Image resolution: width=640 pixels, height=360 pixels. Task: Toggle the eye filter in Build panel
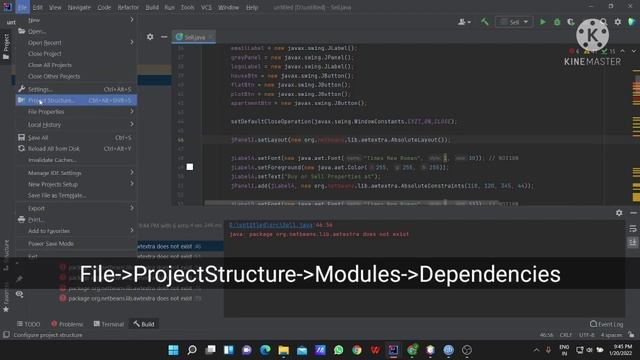pyautogui.click(x=19, y=294)
